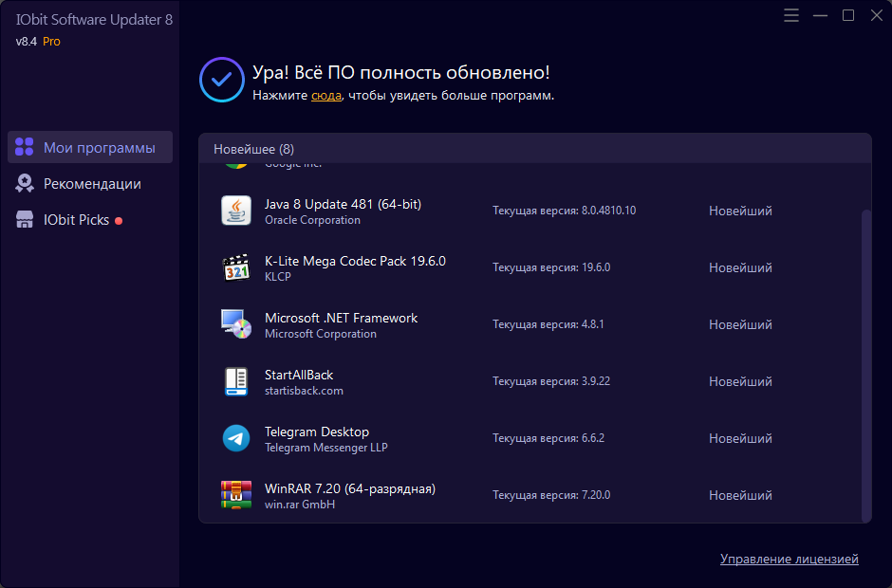This screenshot has height=588, width=892.
Task: Click Новейший status for WinRAR
Action: [x=740, y=495]
